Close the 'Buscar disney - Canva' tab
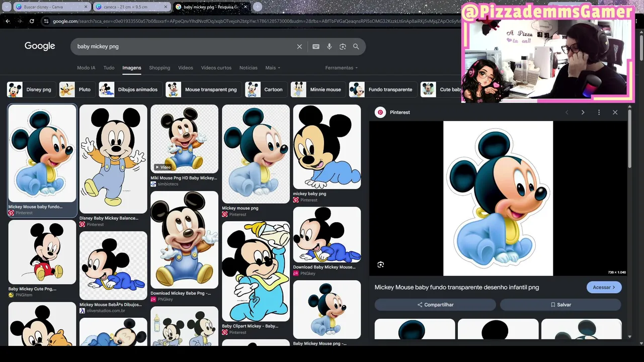Screen dimensions: 644x362 point(86,7)
